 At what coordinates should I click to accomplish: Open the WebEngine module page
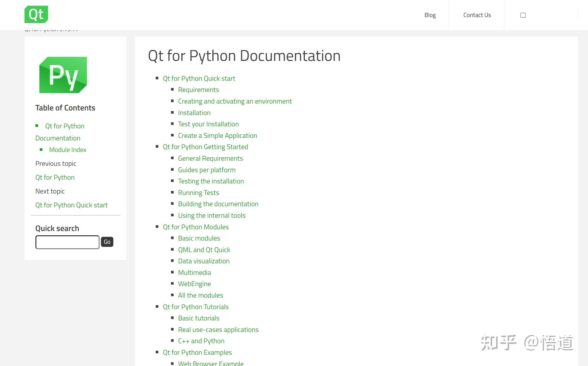point(194,284)
